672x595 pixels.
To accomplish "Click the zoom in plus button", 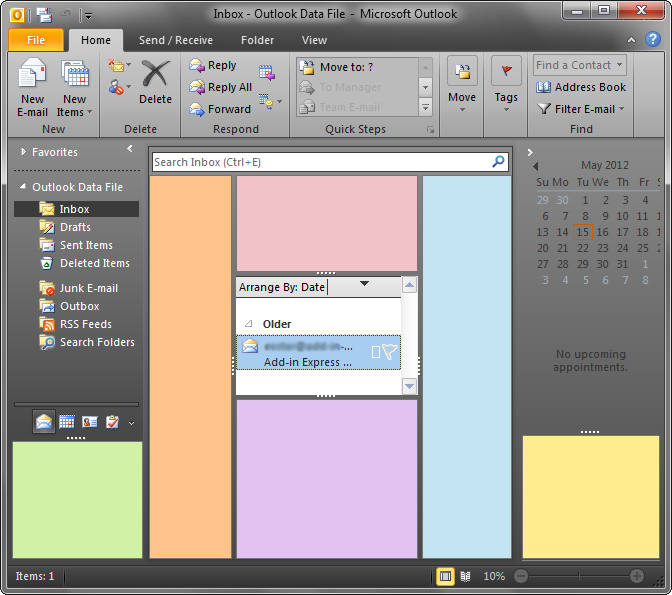I will coord(637,576).
